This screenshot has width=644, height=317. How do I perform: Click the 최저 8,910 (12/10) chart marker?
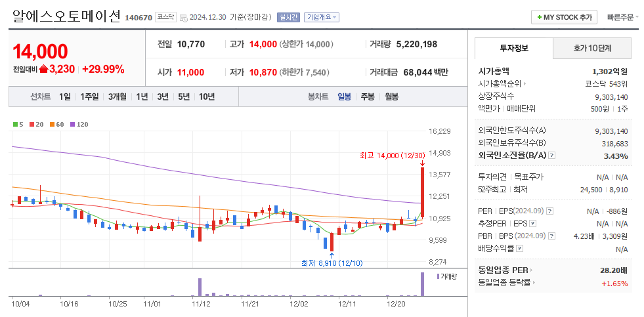(332, 263)
